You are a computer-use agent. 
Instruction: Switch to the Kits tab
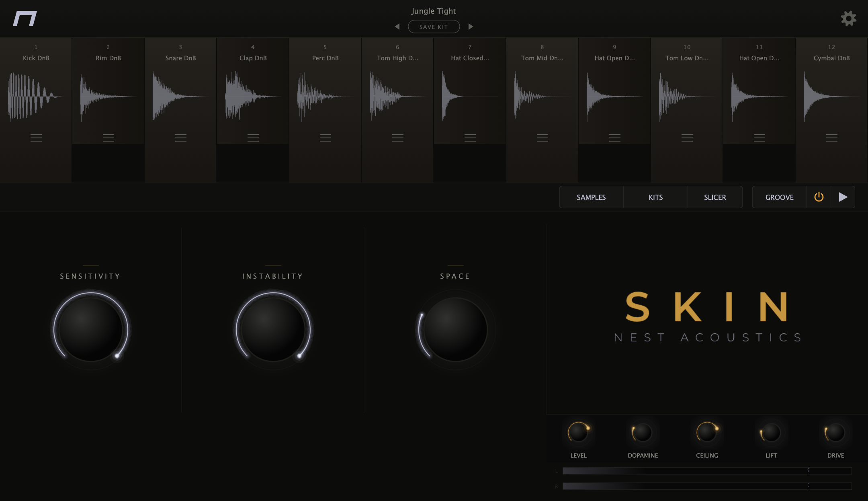coord(655,197)
